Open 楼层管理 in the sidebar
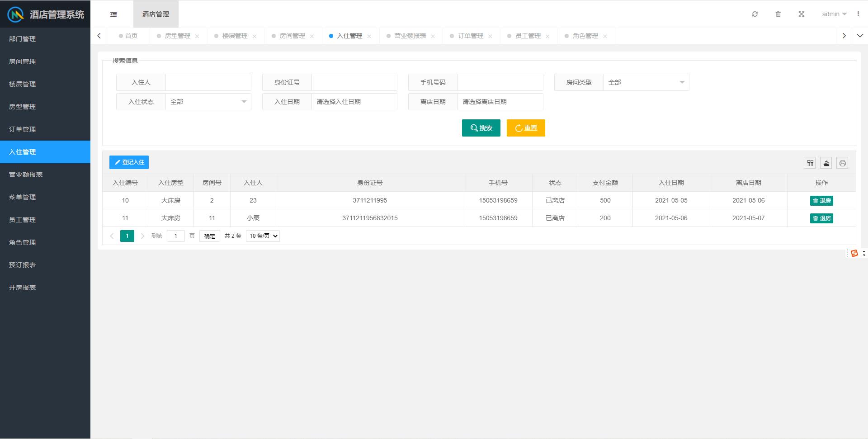The image size is (868, 439). point(45,84)
